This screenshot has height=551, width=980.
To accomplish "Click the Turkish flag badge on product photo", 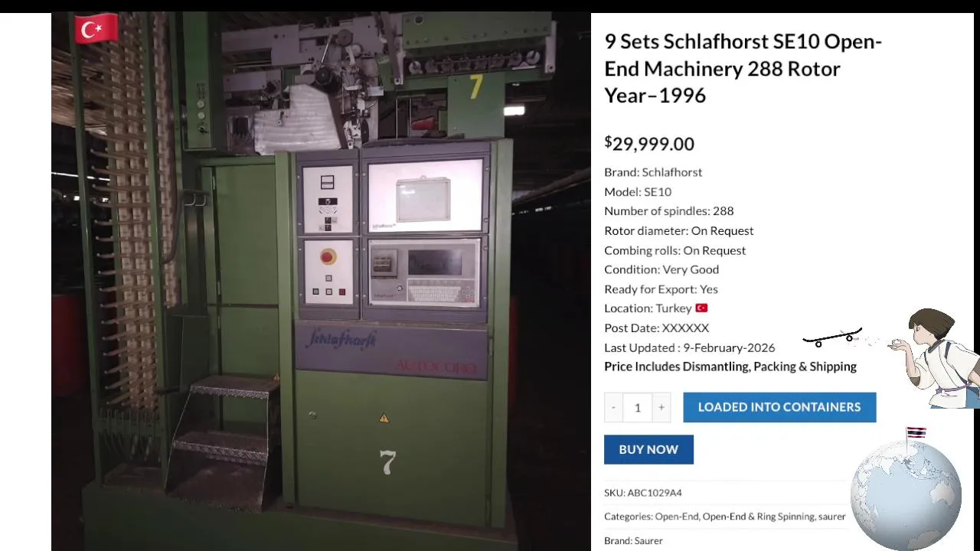I will click(x=96, y=29).
